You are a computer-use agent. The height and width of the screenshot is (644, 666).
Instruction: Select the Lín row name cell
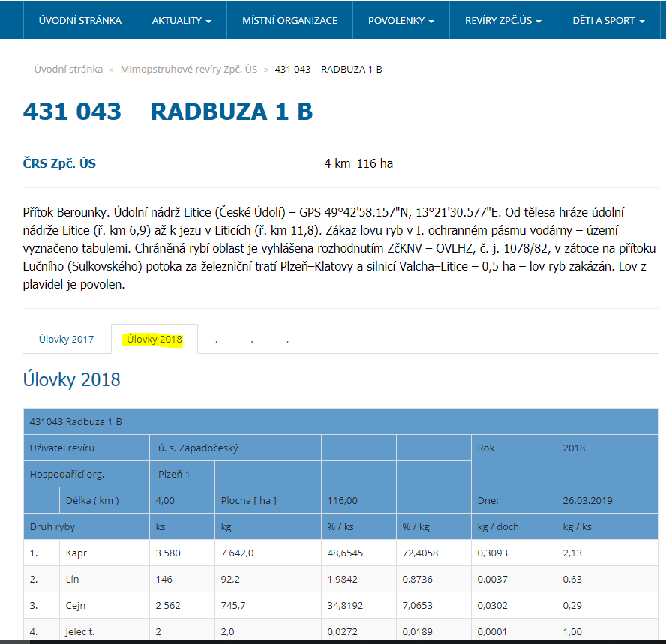pyautogui.click(x=72, y=579)
